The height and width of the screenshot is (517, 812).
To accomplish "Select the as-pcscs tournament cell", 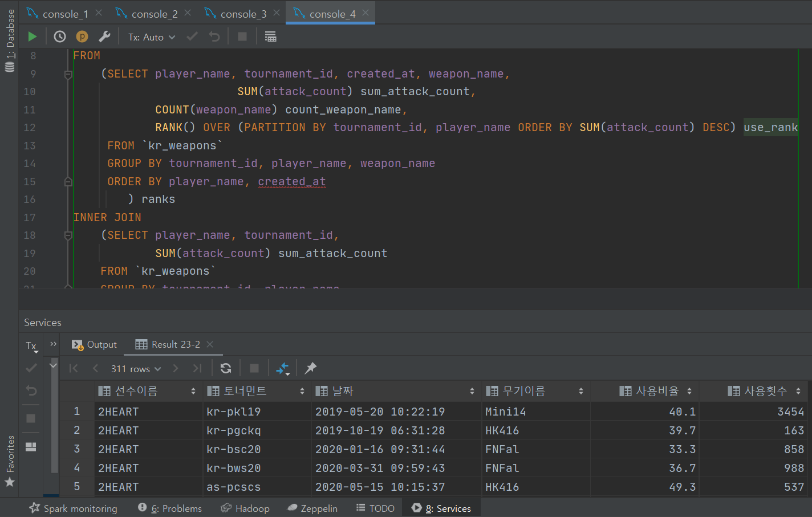I will pos(257,487).
